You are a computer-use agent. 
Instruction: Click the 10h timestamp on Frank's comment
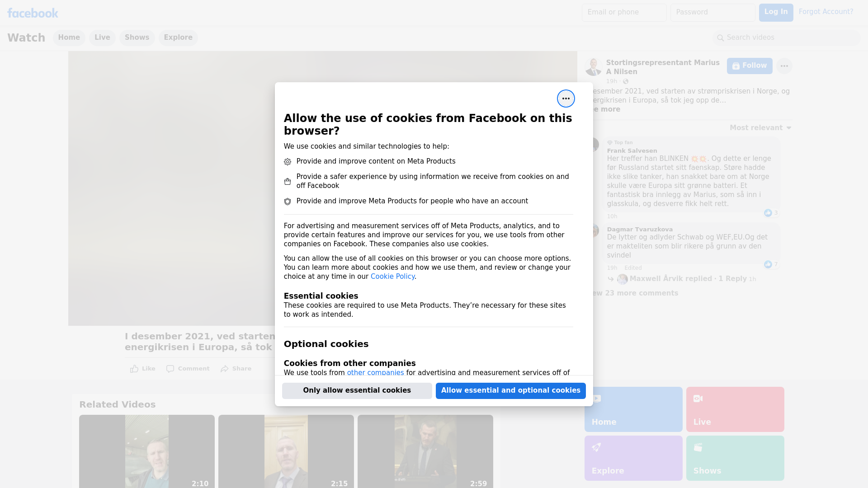click(x=612, y=216)
